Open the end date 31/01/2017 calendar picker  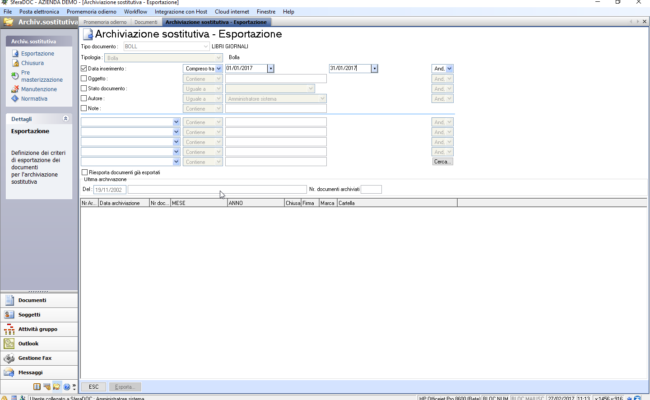[x=374, y=68]
